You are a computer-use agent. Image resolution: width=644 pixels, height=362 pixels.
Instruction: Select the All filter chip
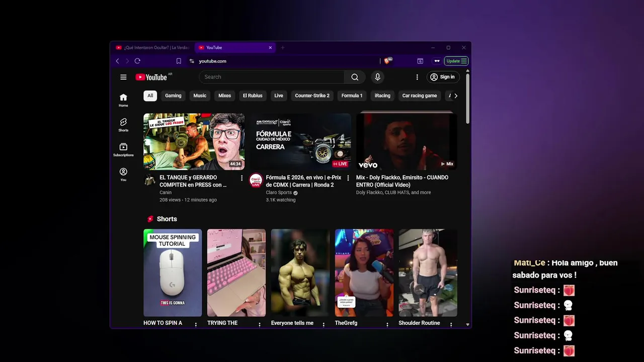point(150,96)
